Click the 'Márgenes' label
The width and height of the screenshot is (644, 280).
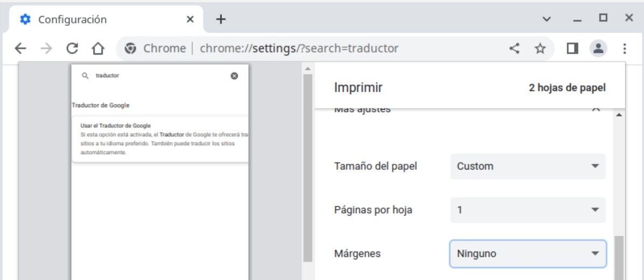357,254
